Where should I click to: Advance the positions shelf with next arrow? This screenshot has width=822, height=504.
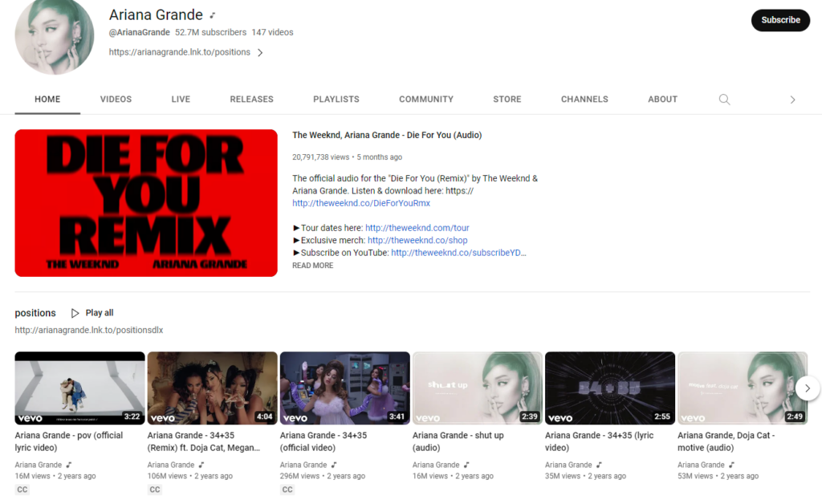click(808, 388)
